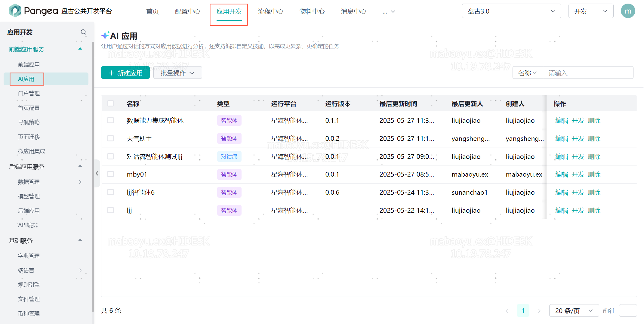This screenshot has height=324, width=644.
Task: Switch to the 流程中心 tab
Action: click(270, 11)
